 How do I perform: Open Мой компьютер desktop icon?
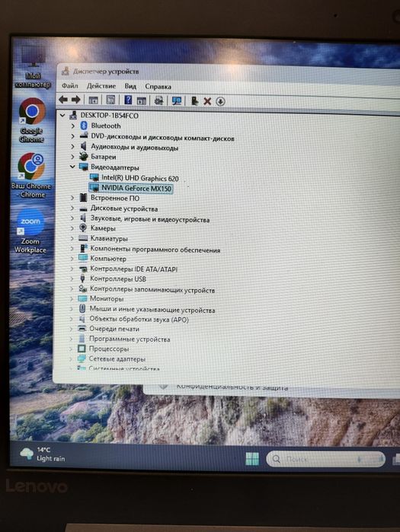[x=33, y=68]
